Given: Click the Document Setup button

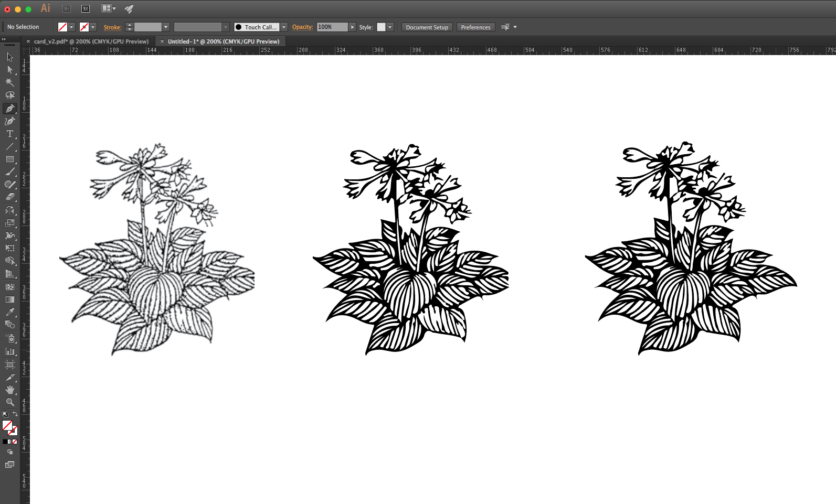Looking at the screenshot, I should 427,27.
